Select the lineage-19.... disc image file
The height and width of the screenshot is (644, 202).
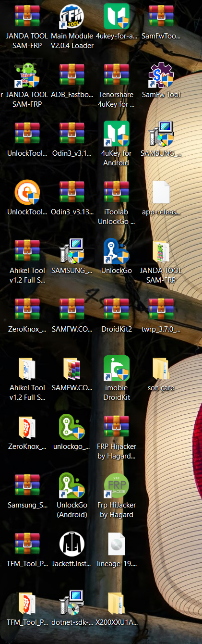click(116, 544)
